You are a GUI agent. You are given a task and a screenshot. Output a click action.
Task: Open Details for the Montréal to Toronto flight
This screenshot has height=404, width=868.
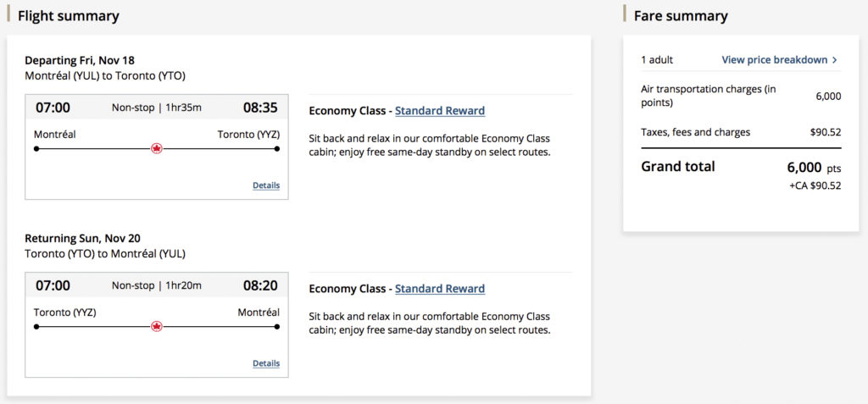(x=266, y=185)
